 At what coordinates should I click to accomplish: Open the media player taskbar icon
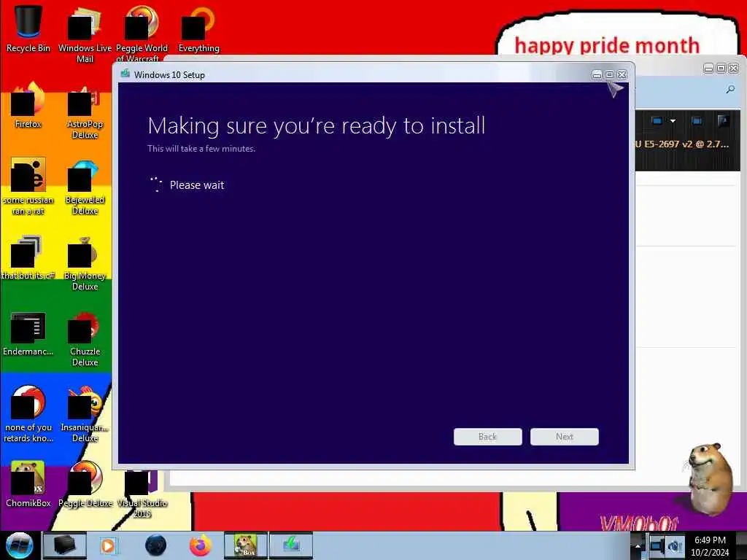click(x=109, y=545)
